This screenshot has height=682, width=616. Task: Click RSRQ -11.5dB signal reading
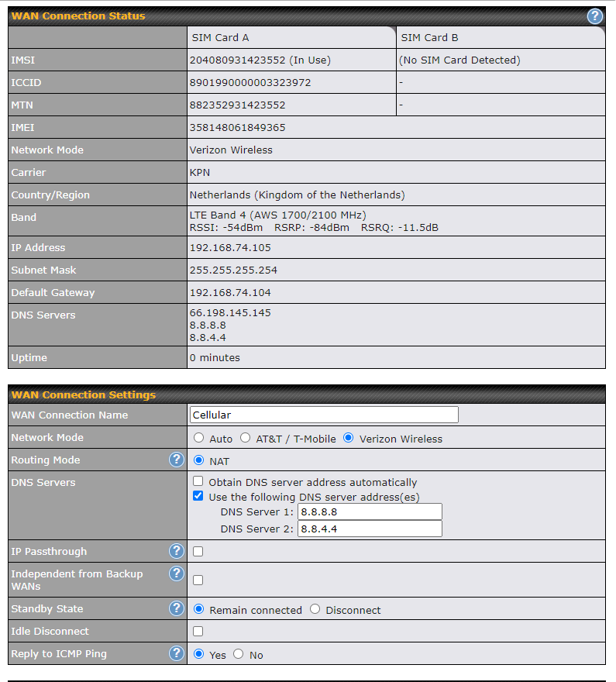(x=400, y=228)
